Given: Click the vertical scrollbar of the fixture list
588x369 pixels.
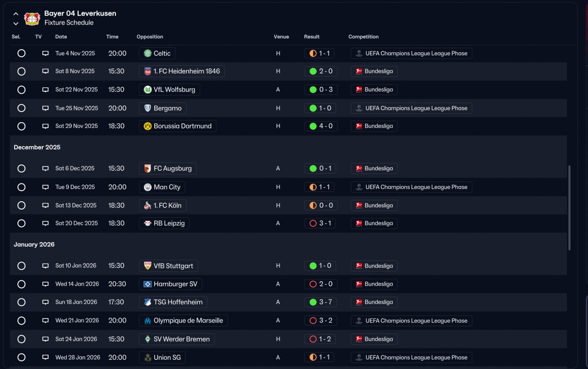Looking at the screenshot, I should [570, 208].
